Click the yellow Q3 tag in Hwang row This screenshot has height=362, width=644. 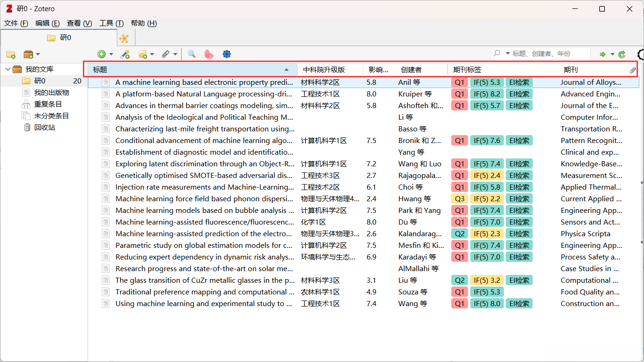point(460,199)
